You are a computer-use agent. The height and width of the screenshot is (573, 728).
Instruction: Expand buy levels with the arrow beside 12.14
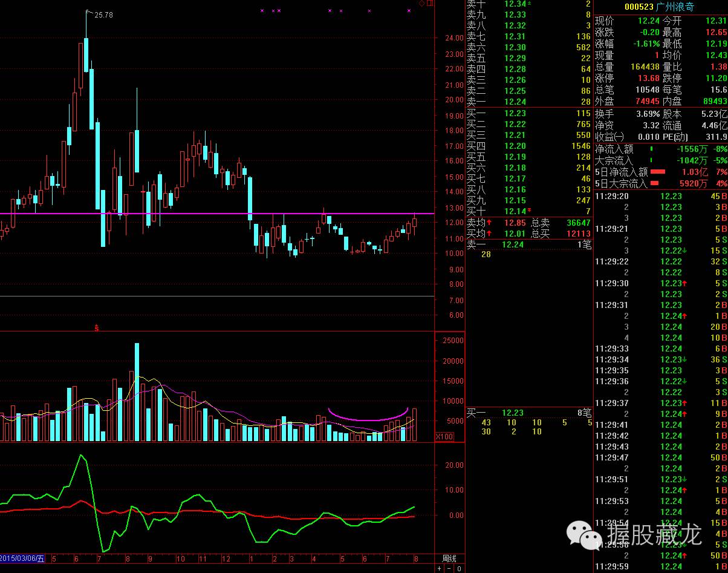click(530, 211)
